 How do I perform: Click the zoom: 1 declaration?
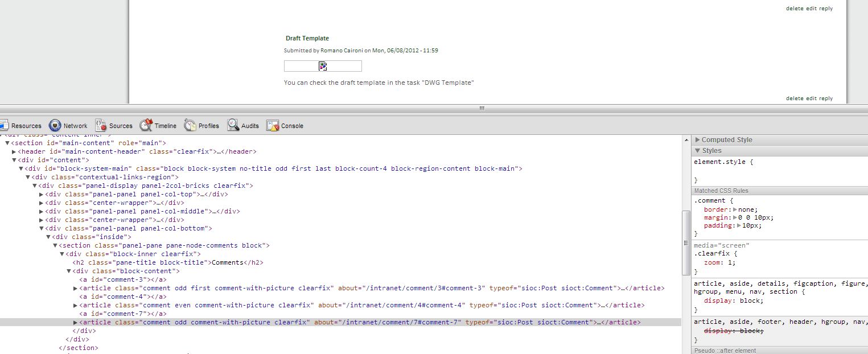(x=720, y=262)
